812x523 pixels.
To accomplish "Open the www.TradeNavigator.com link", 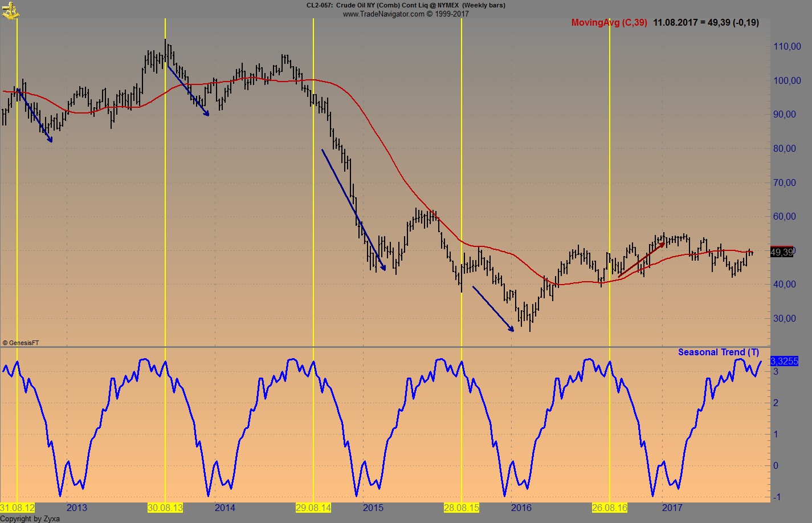I will pyautogui.click(x=406, y=13).
